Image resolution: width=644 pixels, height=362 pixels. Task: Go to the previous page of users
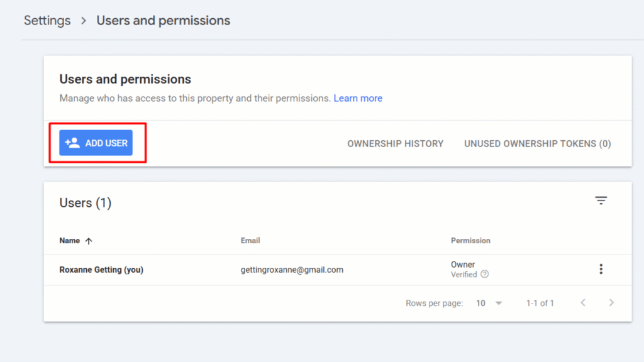click(x=583, y=303)
